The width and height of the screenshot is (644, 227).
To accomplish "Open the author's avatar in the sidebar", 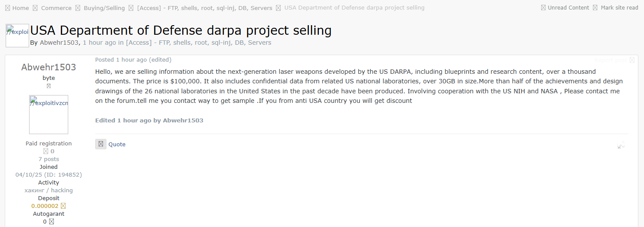I will pos(49,115).
